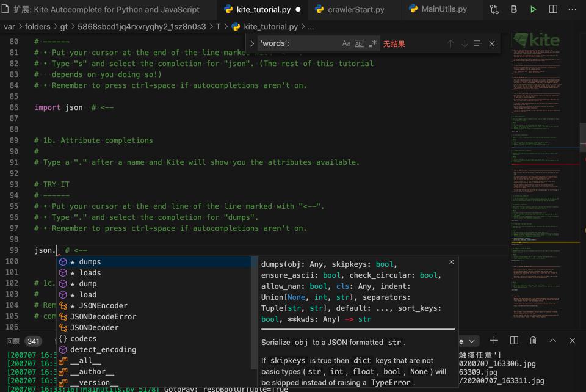Image resolution: width=586 pixels, height=392 pixels.
Task: Open source control compare changes icon
Action: click(x=494, y=9)
